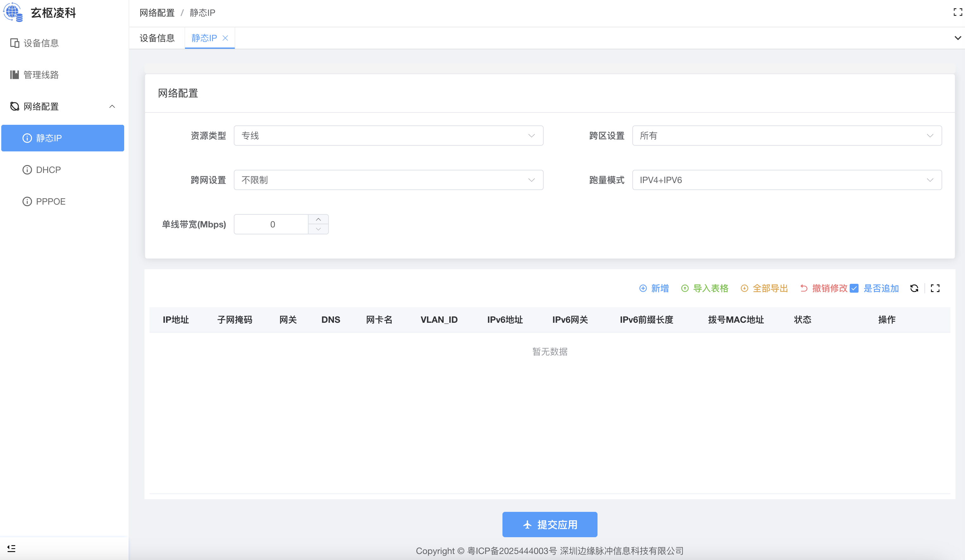The width and height of the screenshot is (965, 560).
Task: Toggle the 是否追加 checkbox
Action: pos(854,288)
